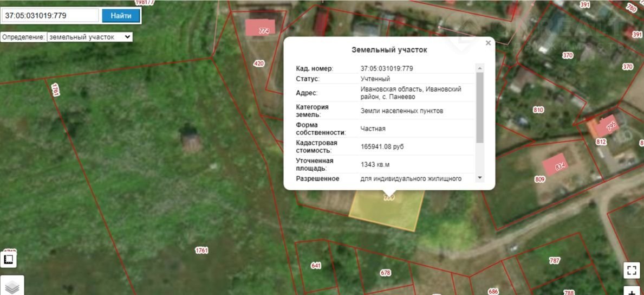Click the Найти search button
Image resolution: width=644 pixels, height=295 pixels.
[121, 16]
